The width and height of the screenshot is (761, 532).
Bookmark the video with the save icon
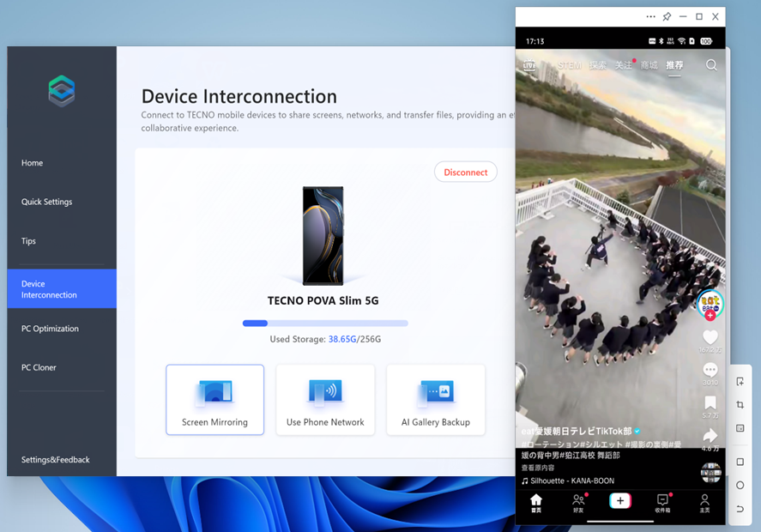tap(710, 402)
